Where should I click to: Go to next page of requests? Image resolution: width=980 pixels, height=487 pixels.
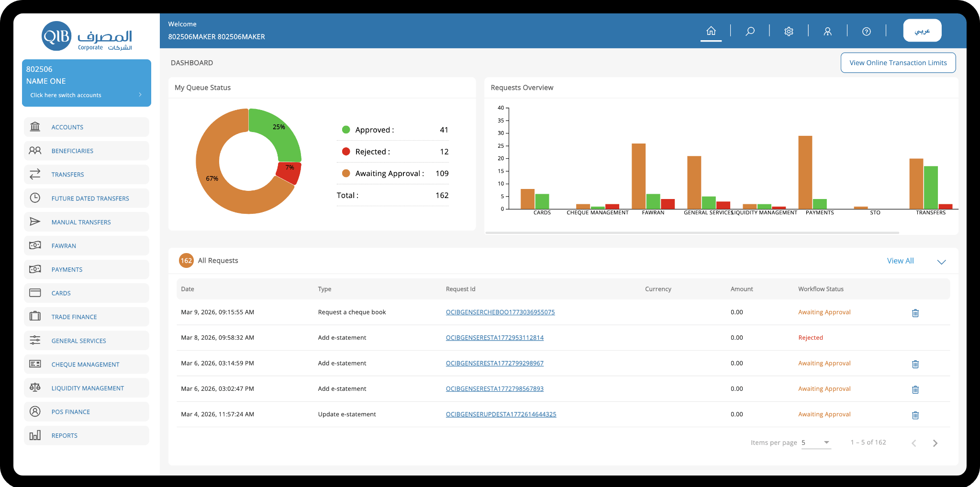click(x=935, y=443)
